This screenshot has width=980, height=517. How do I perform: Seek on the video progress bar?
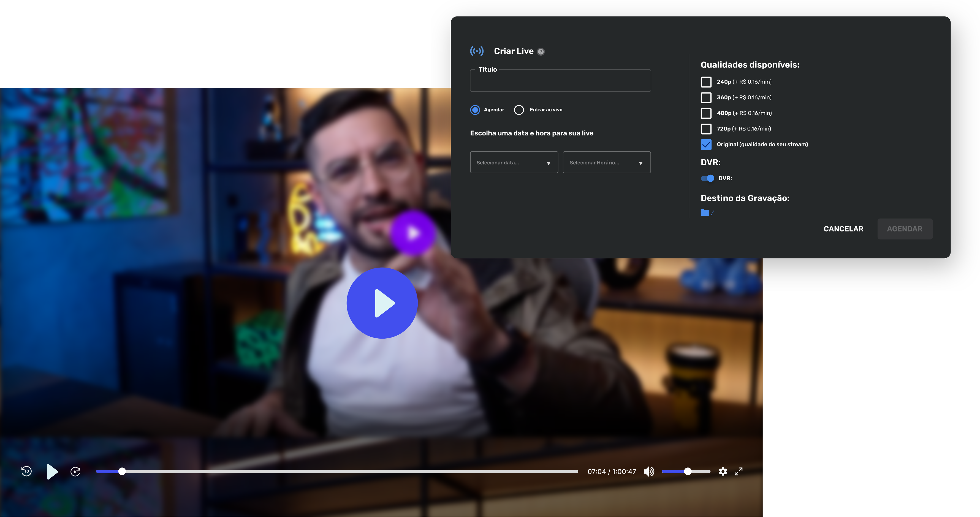(x=337, y=471)
